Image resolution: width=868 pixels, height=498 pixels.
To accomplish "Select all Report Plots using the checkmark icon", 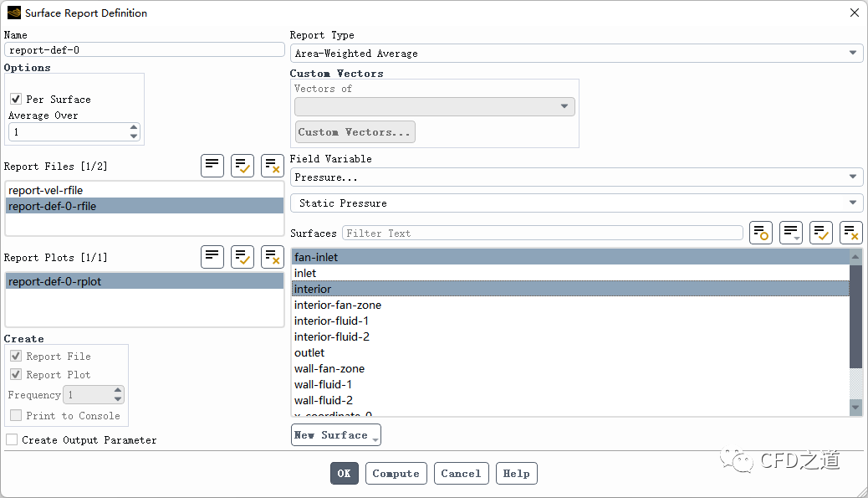I will pos(243,257).
